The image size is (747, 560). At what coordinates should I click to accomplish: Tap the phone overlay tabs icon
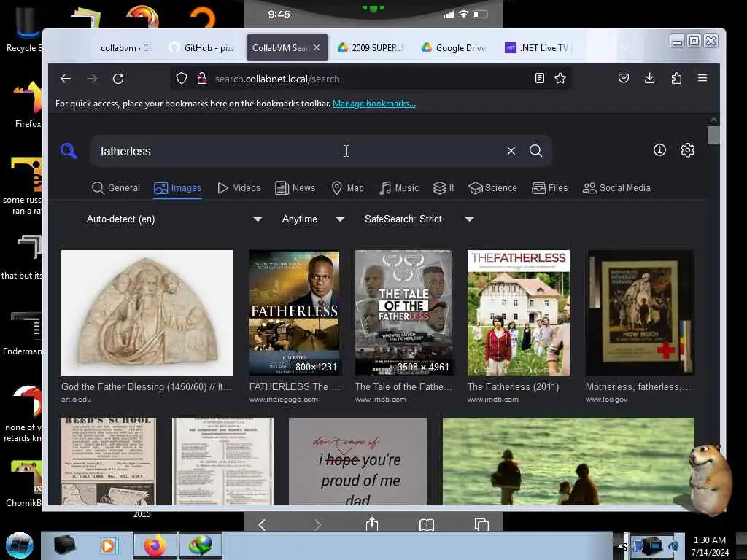tap(481, 524)
